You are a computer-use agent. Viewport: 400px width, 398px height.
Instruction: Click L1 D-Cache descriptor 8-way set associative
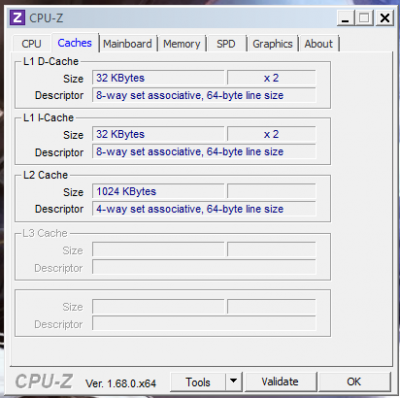click(204, 95)
